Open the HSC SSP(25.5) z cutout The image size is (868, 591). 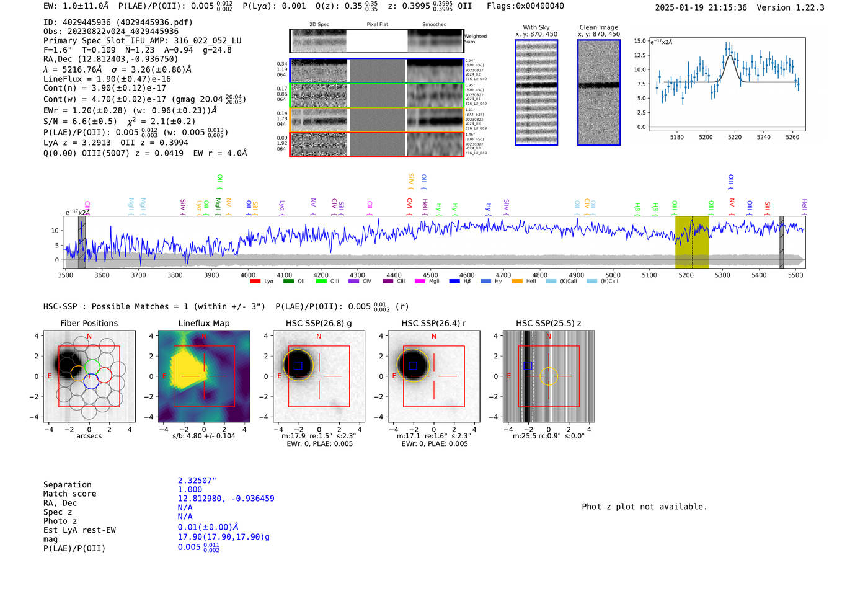(x=549, y=376)
